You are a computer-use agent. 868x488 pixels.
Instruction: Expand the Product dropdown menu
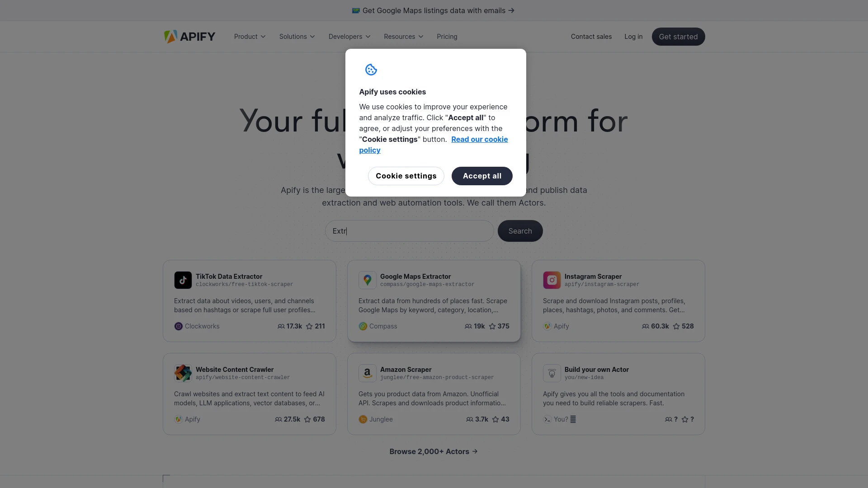pyautogui.click(x=249, y=36)
